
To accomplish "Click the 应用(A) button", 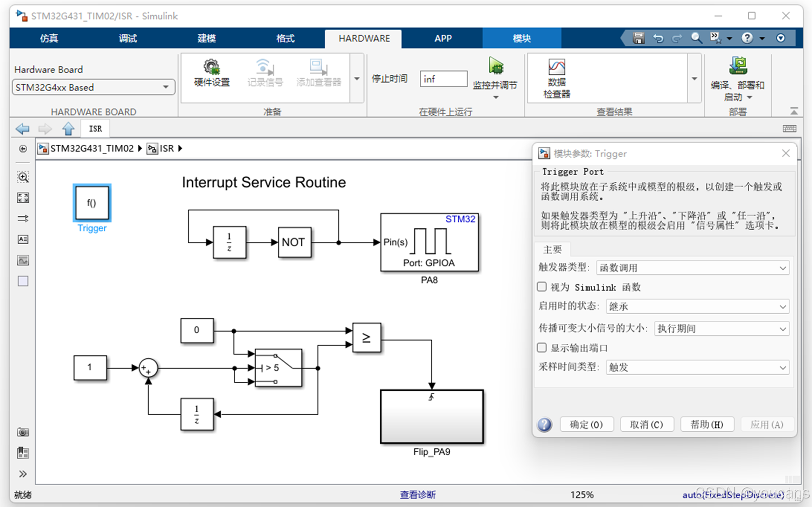I will (767, 425).
